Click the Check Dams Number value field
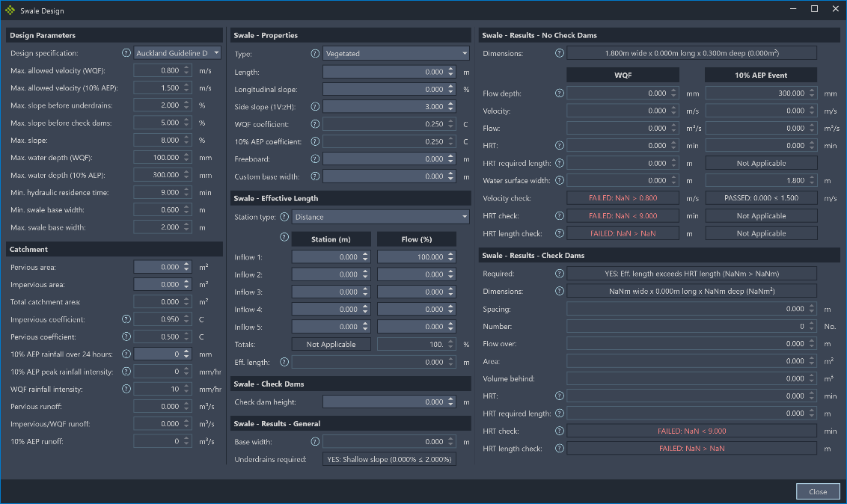The width and height of the screenshot is (847, 504). [x=691, y=326]
